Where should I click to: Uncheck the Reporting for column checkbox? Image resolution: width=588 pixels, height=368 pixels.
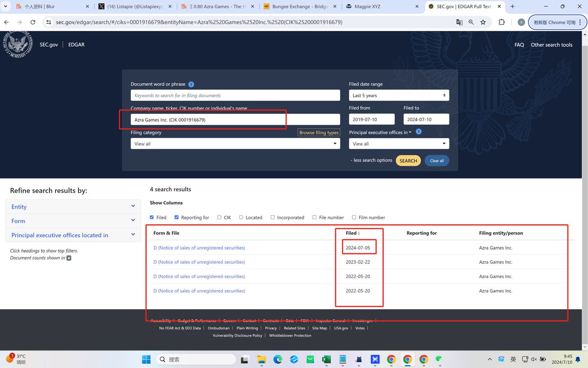pos(176,217)
